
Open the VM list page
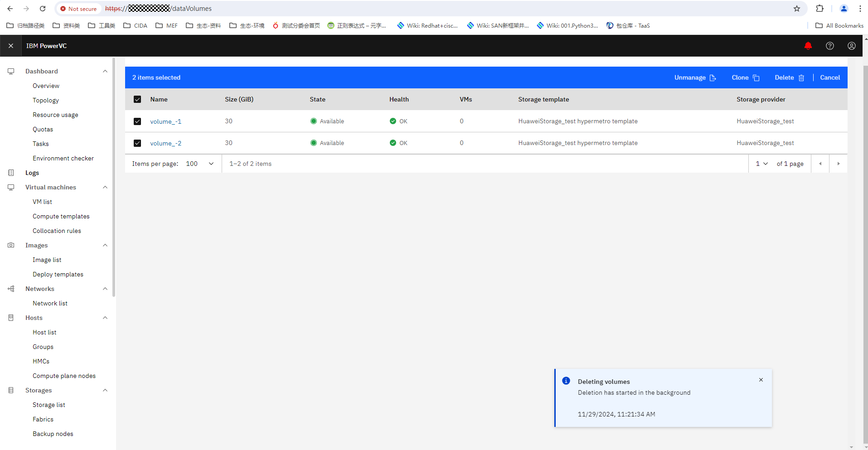(x=42, y=202)
